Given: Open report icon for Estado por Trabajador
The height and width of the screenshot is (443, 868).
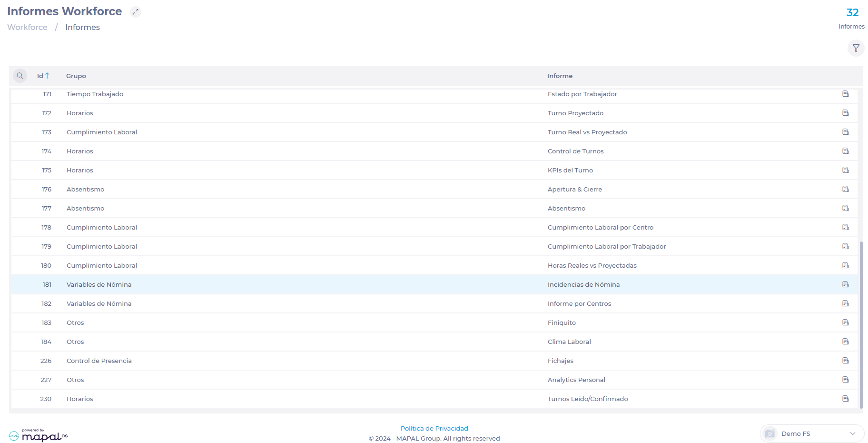Looking at the screenshot, I should [845, 94].
